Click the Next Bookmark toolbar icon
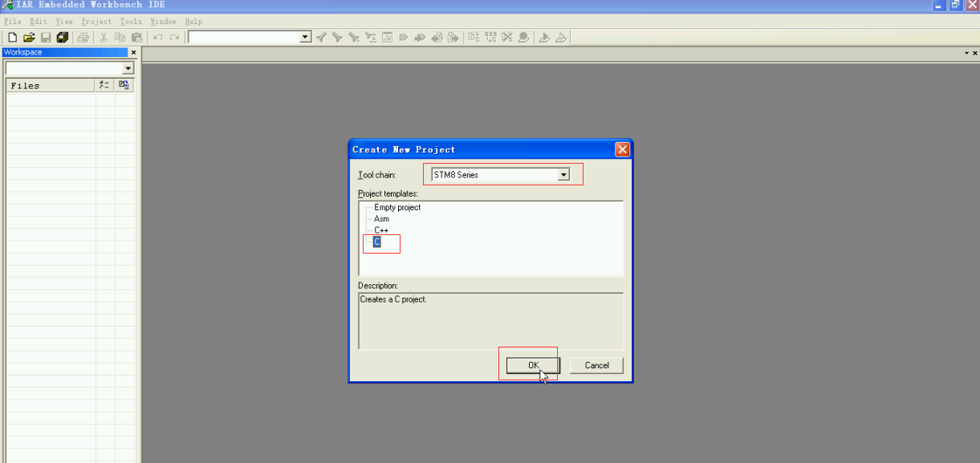The height and width of the screenshot is (463, 980). coord(420,38)
